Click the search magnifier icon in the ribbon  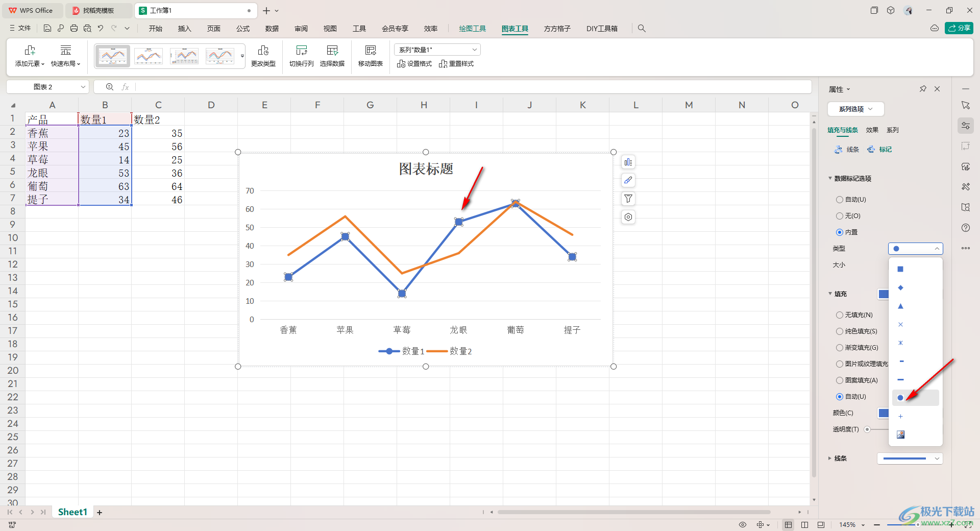pos(642,29)
